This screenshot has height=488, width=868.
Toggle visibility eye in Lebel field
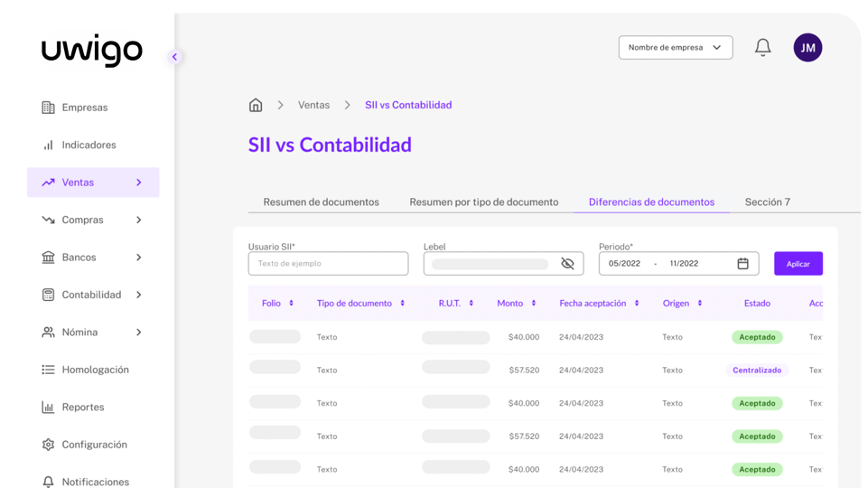[567, 264]
